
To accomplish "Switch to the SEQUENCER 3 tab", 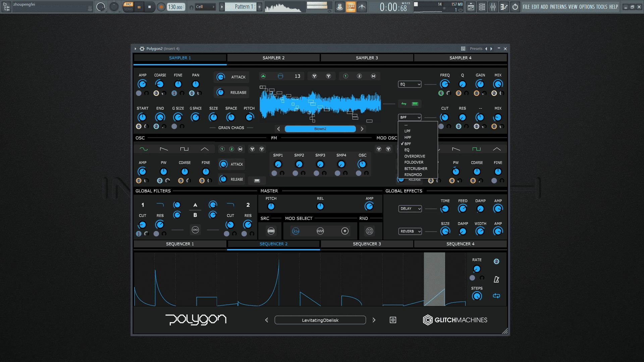I will [x=367, y=244].
